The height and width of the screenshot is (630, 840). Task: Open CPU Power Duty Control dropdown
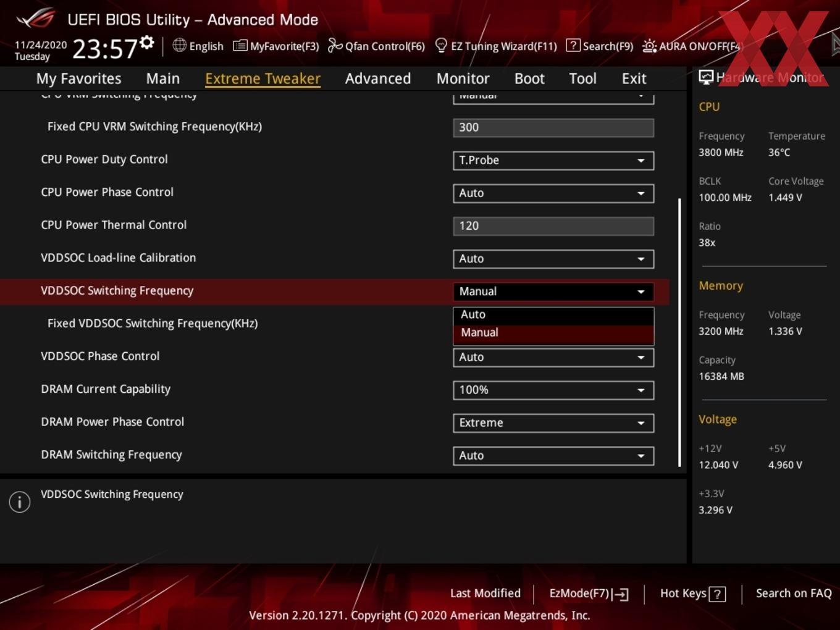553,160
